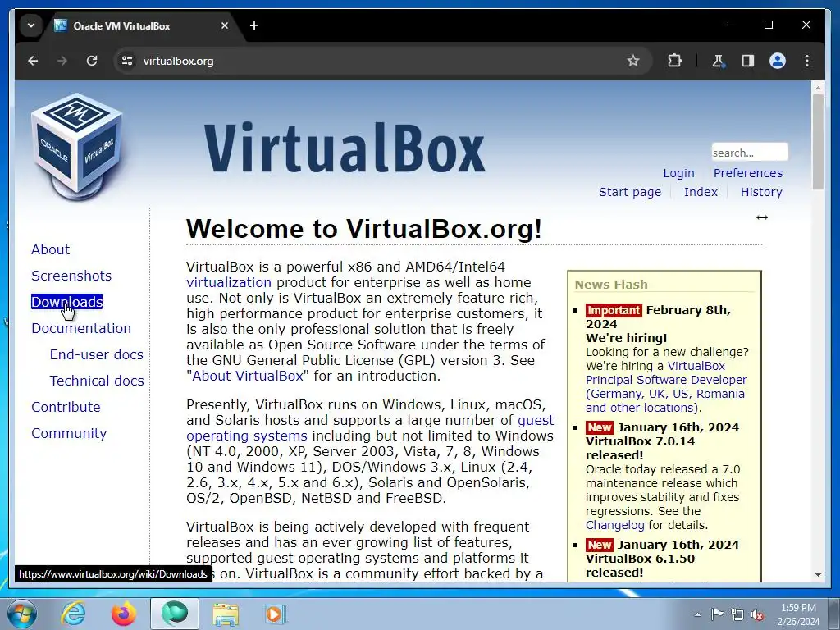The width and height of the screenshot is (840, 630).
Task: Open Windows Explorer folder in taskbar
Action: click(226, 614)
